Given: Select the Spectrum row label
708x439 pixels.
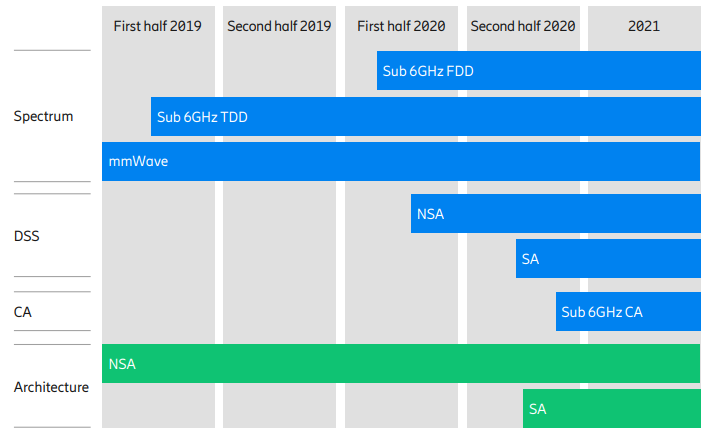Looking at the screenshot, I should [44, 116].
